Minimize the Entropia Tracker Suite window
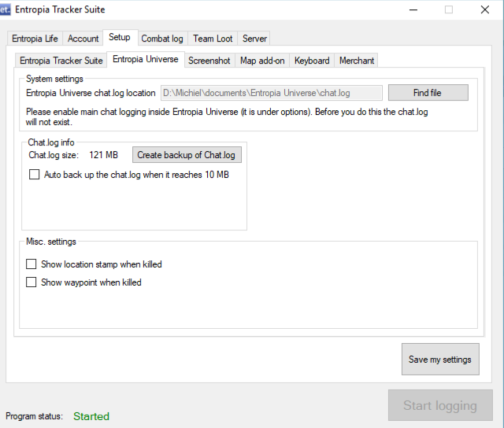 [x=413, y=9]
